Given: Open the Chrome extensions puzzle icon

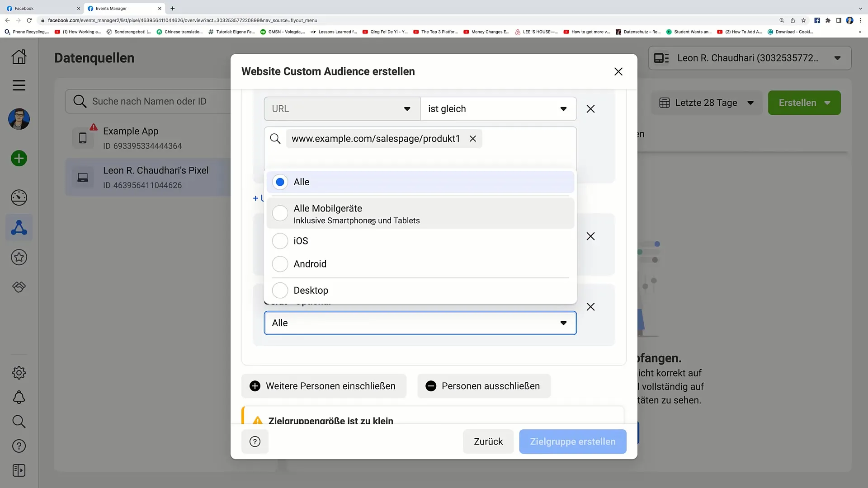Looking at the screenshot, I should (828, 20).
